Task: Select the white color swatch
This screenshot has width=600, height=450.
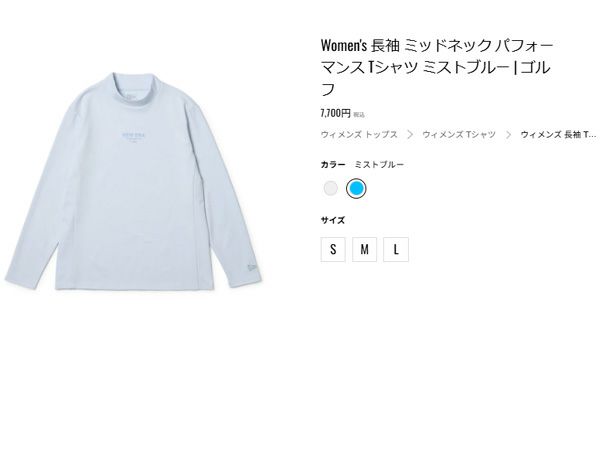Action: coord(331,188)
